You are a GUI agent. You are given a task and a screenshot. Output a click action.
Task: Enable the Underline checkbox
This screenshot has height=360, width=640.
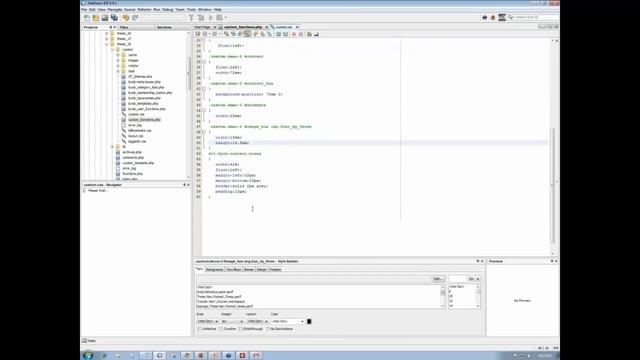pos(200,329)
